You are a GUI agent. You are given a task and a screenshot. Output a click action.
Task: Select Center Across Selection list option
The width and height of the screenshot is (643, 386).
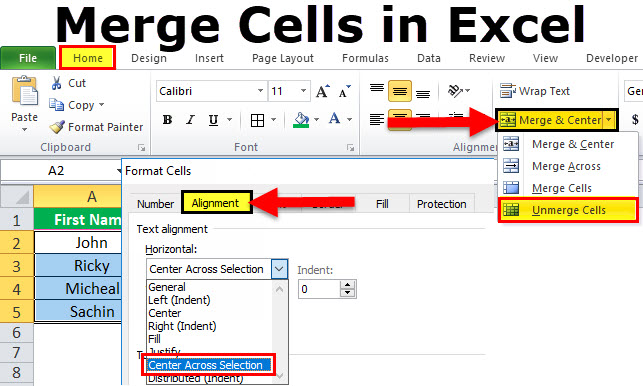(208, 365)
